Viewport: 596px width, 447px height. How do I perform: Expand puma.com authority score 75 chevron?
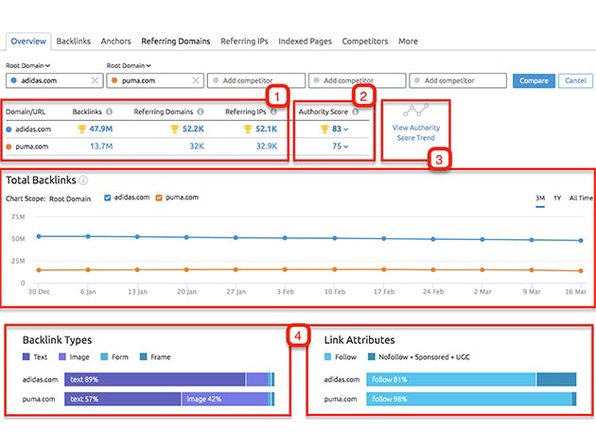click(x=346, y=146)
